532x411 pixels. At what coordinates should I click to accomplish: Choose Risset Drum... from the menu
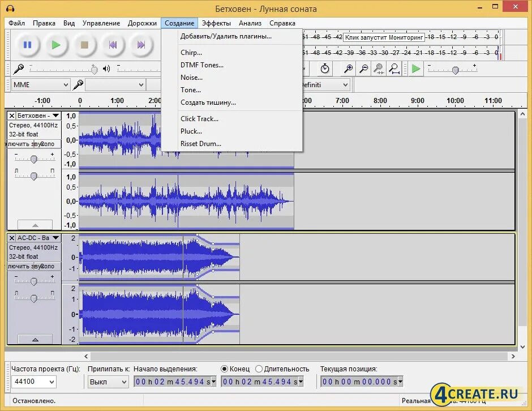[231, 144]
